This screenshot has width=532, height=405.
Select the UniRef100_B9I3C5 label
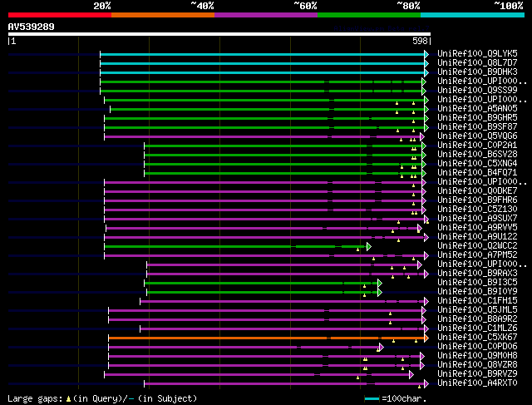tap(477, 283)
